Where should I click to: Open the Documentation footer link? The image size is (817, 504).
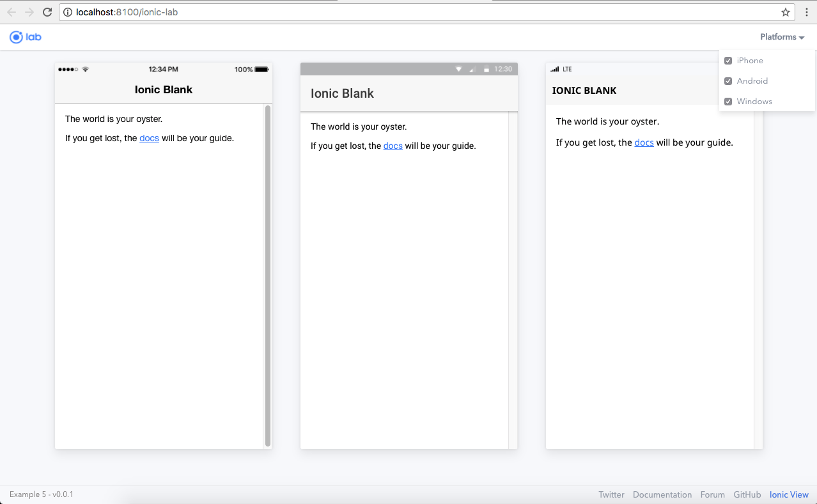662,494
